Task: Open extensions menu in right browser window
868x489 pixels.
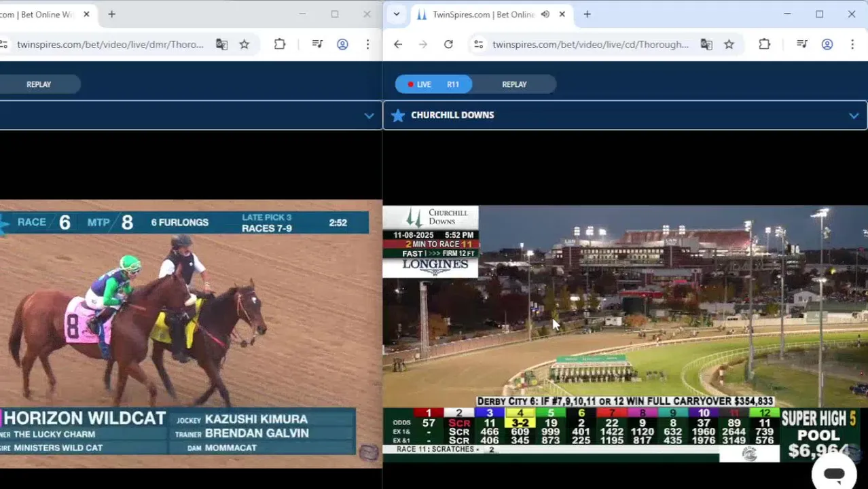Action: (764, 44)
